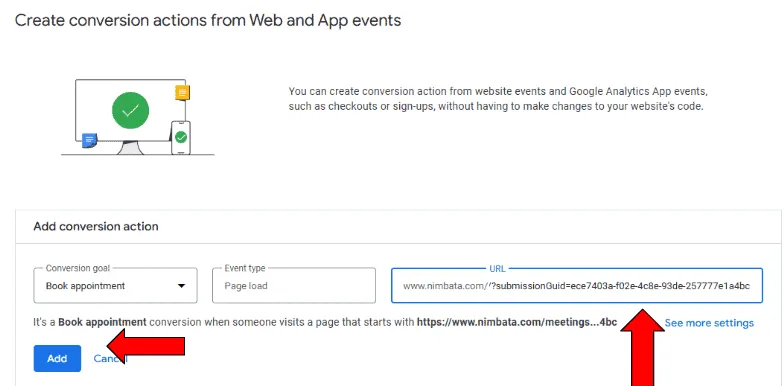Click the description starting 'You can create conversion action'
Image resolution: width=784 pixels, height=386 pixels.
click(x=498, y=99)
